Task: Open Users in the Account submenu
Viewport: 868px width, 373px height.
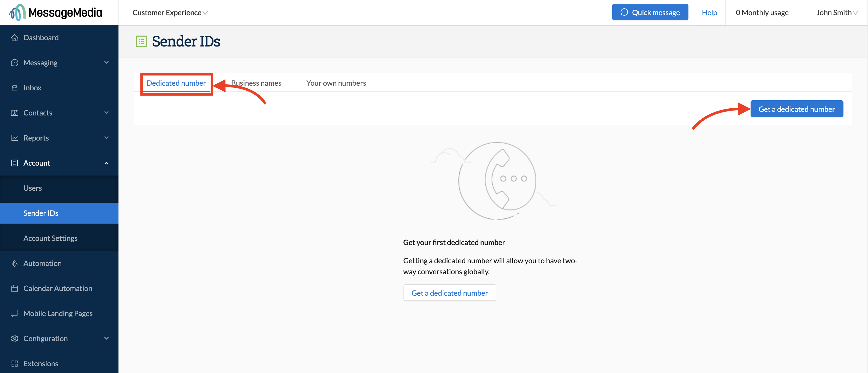Action: click(x=59, y=188)
